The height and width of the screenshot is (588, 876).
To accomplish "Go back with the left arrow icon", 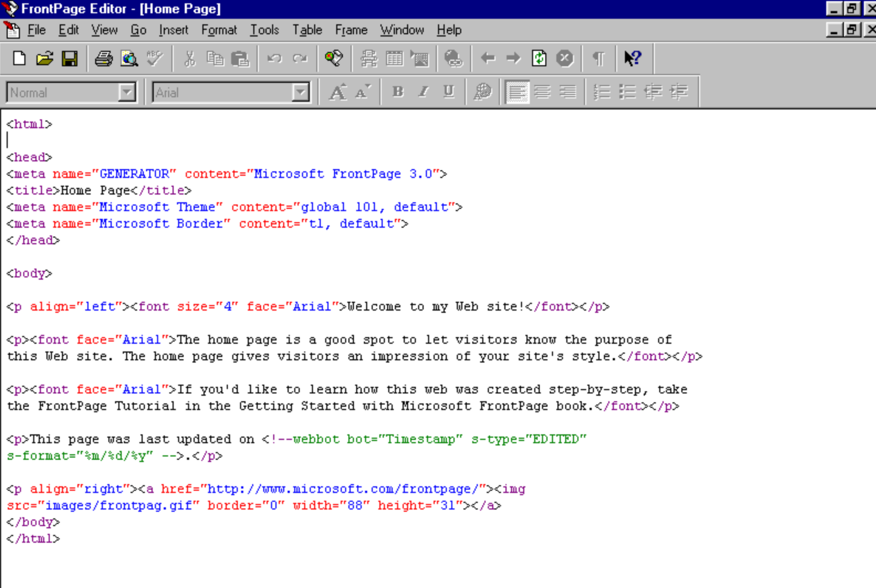I will [488, 58].
